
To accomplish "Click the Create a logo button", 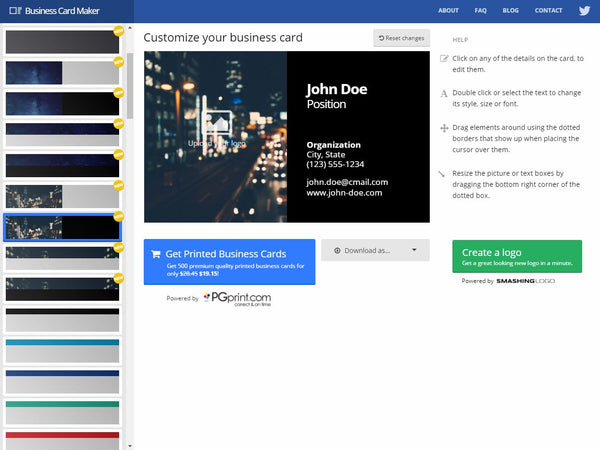I will tap(517, 256).
